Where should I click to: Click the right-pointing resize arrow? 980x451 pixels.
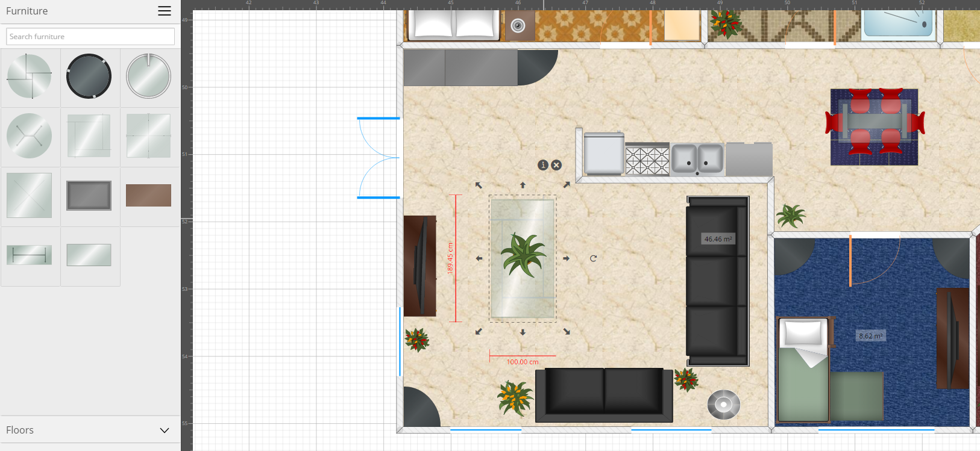point(567,258)
